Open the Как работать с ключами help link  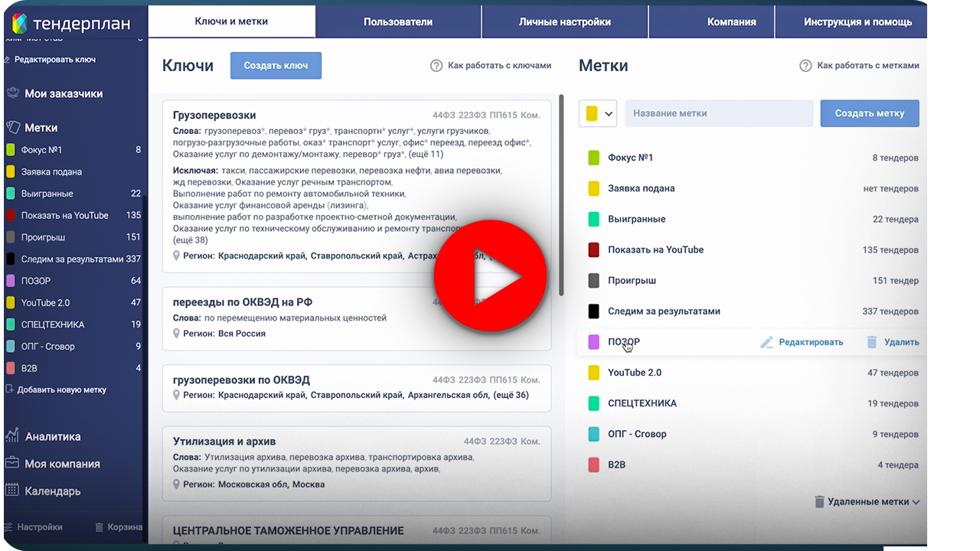[x=500, y=66]
